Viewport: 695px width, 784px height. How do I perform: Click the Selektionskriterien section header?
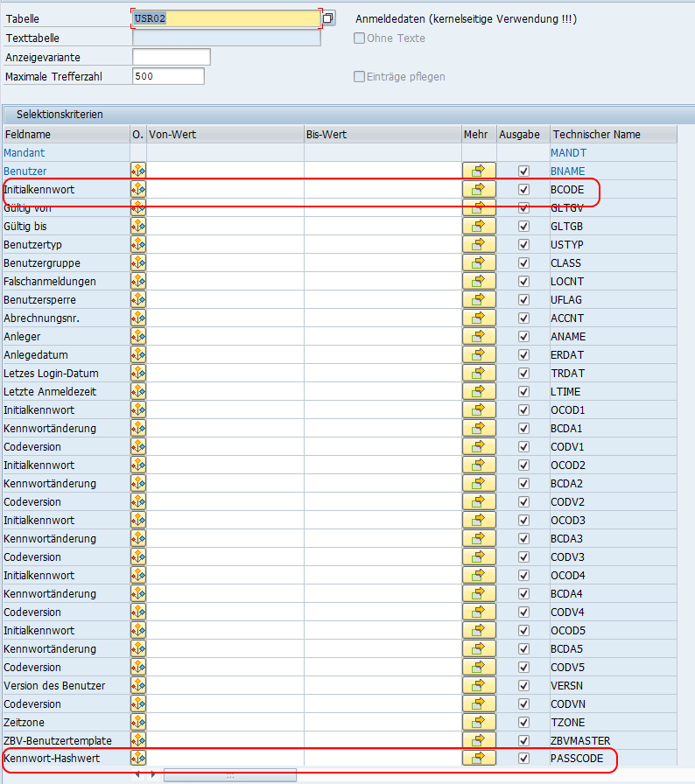pos(60,115)
